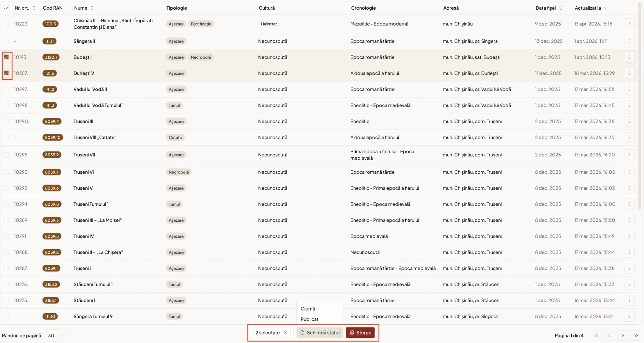Viewport: 644px width, 343px height.
Task: Click 'Mezolitic - Epoca modernă' chronology cell
Action: tap(379, 24)
